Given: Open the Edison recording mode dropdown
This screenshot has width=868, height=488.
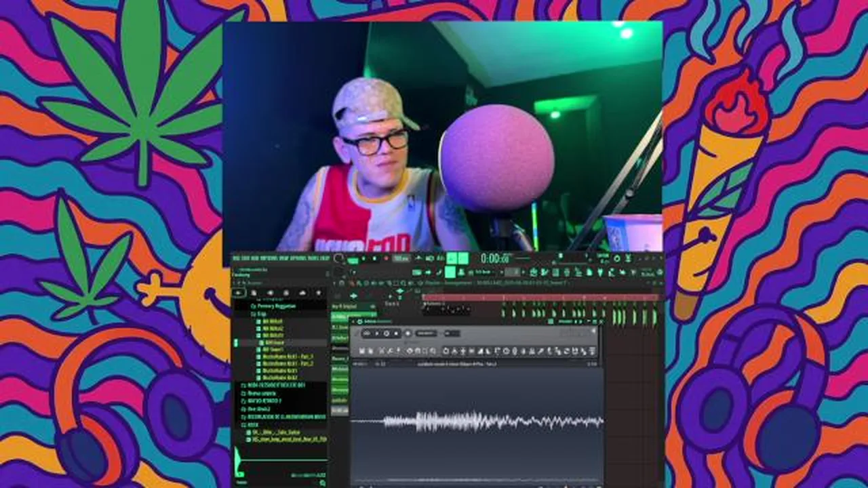Looking at the screenshot, I should tap(427, 333).
